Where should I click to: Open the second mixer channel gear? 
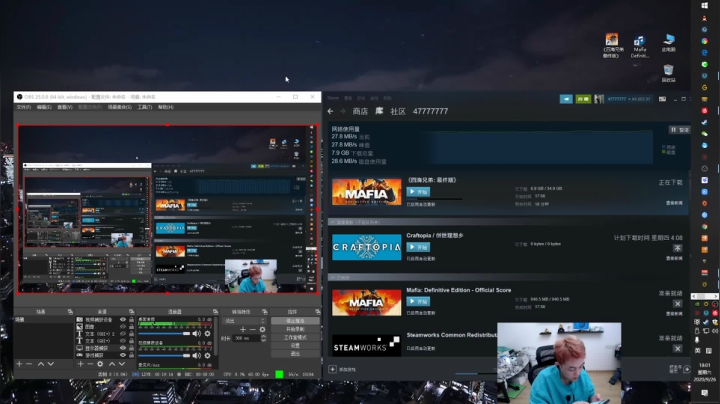208,355
